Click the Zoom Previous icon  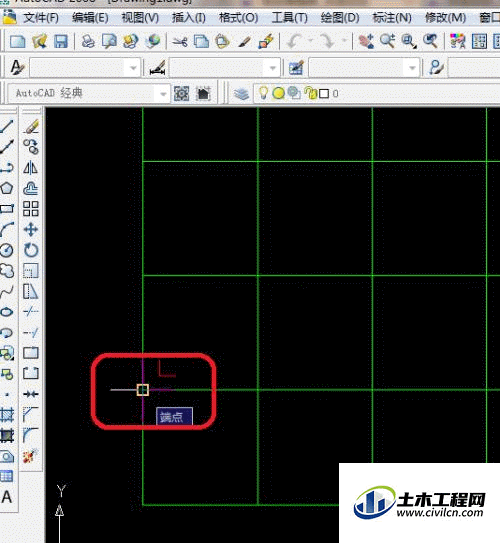coord(430,42)
